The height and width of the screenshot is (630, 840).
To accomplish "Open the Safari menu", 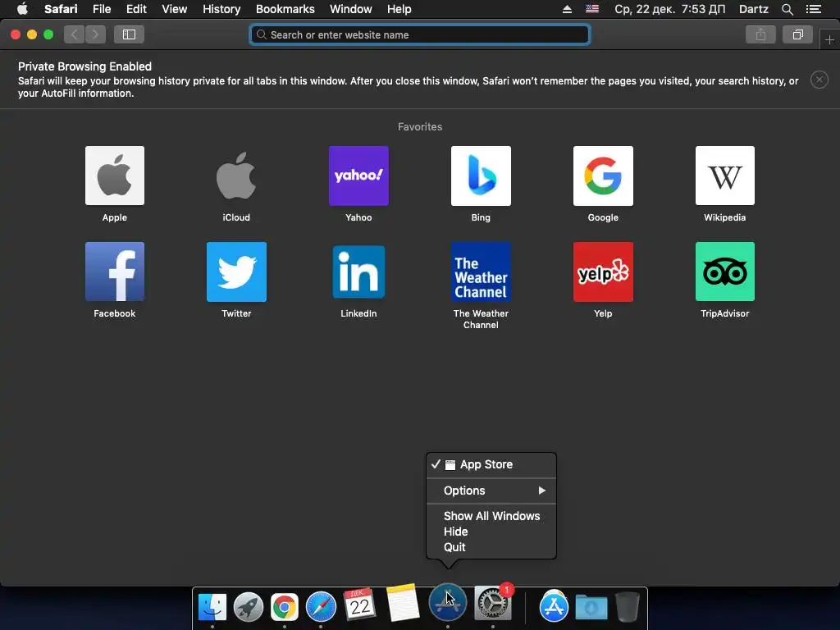I will point(61,9).
